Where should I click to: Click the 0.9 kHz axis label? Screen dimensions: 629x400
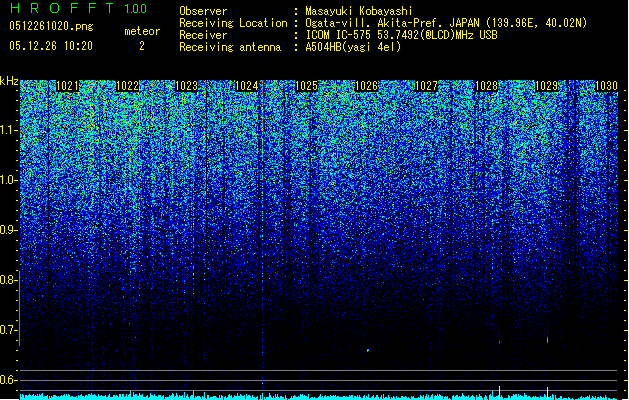[8, 230]
